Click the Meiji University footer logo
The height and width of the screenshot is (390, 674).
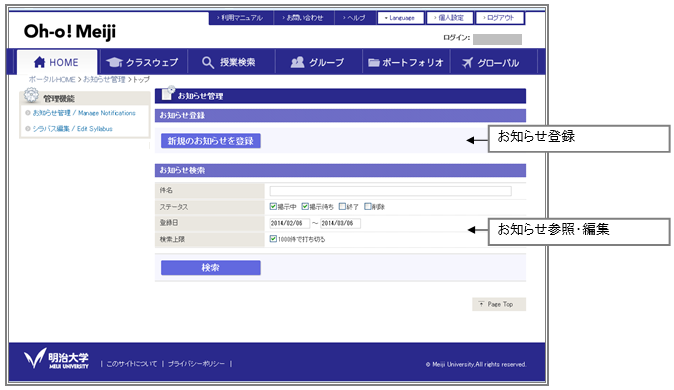(56, 359)
